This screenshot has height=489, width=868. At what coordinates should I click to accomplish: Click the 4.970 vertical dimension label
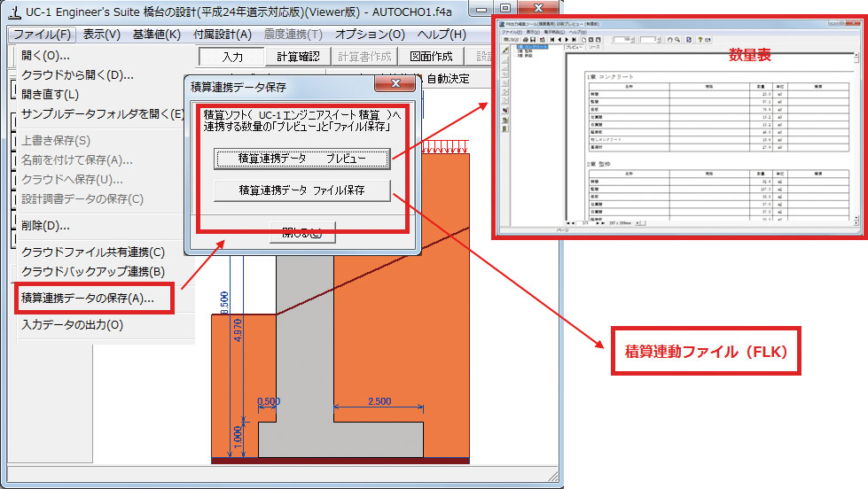238,330
